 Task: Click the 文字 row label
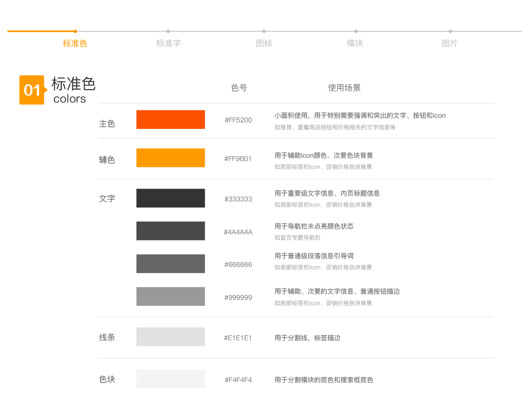(x=107, y=198)
